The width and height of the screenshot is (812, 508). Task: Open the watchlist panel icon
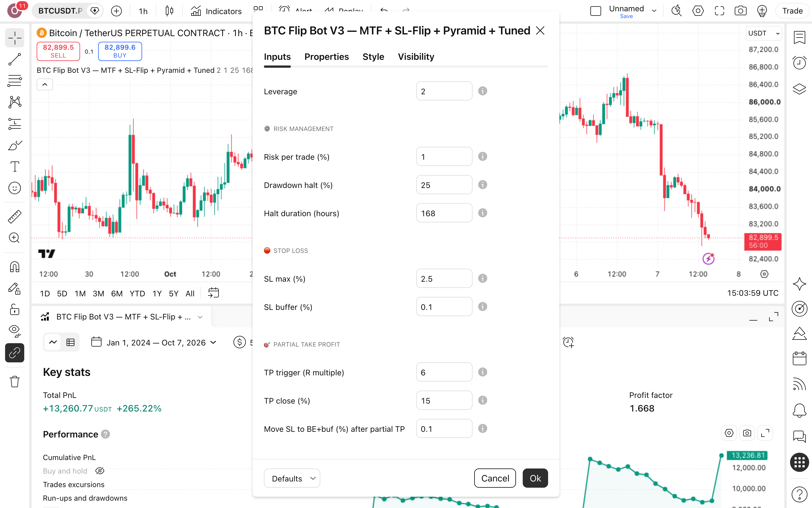pos(799,37)
